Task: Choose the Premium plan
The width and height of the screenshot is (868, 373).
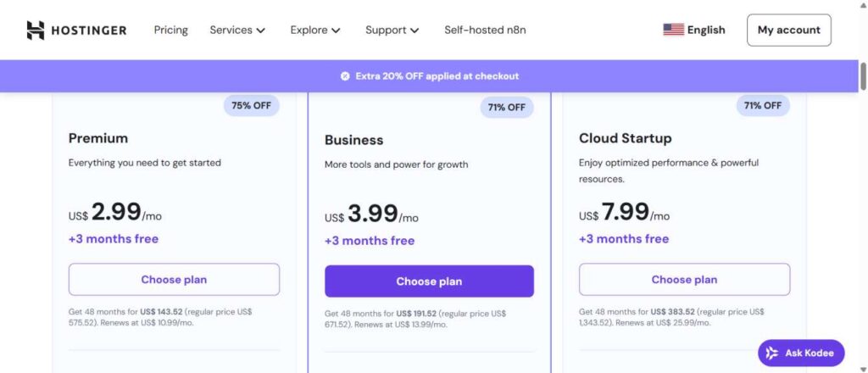Action: coord(174,280)
